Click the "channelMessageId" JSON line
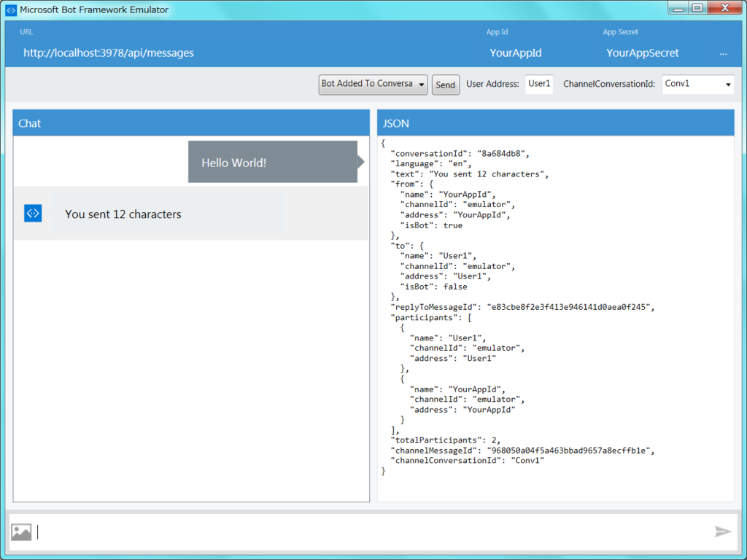This screenshot has height=560, width=747. click(522, 451)
